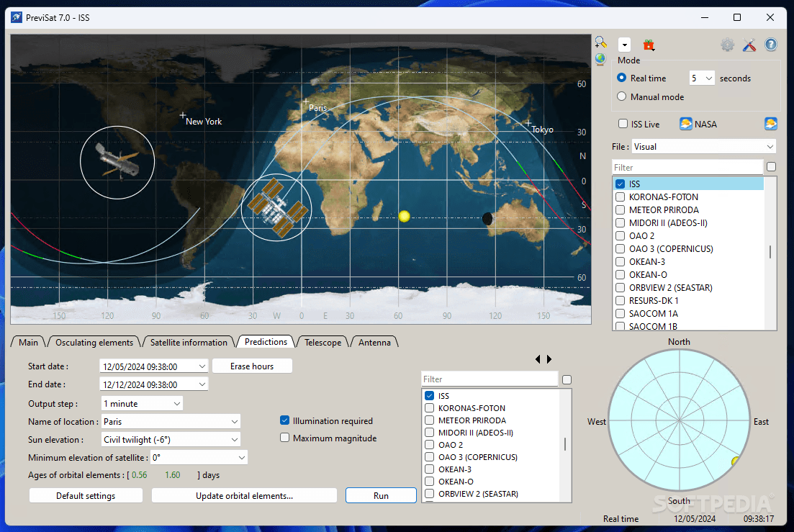Check OAO 2 in the Predictions satellite list
Image resolution: width=794 pixels, height=532 pixels.
tap(430, 445)
